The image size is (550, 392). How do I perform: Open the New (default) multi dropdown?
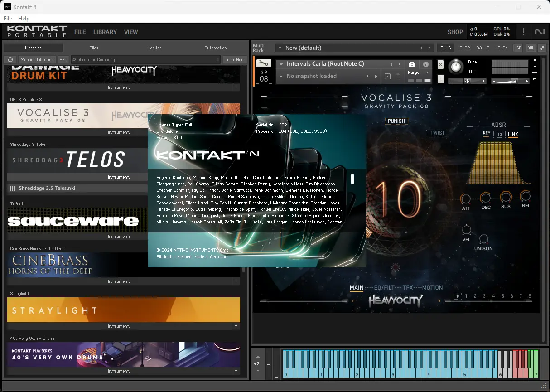click(279, 48)
